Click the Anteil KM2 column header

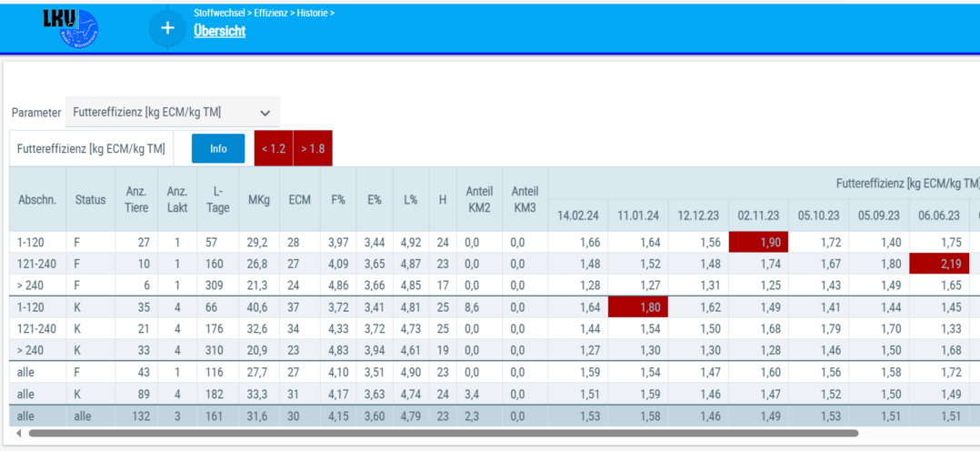tap(479, 198)
